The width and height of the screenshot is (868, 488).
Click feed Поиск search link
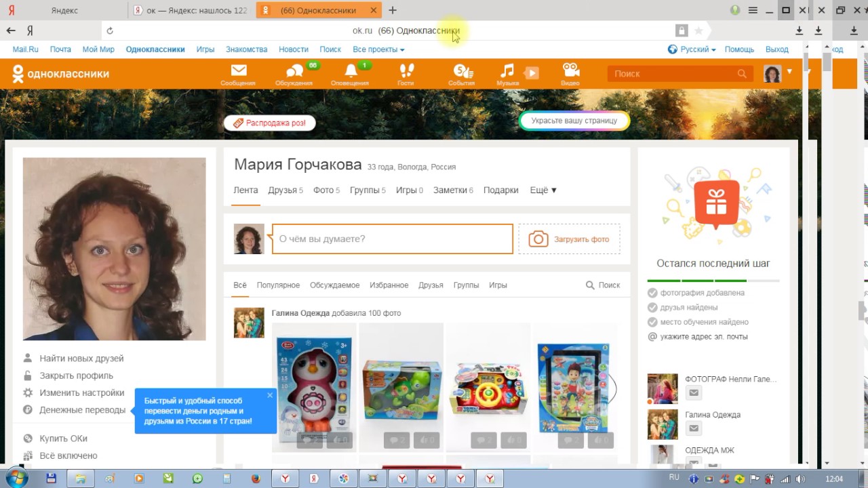[603, 285]
